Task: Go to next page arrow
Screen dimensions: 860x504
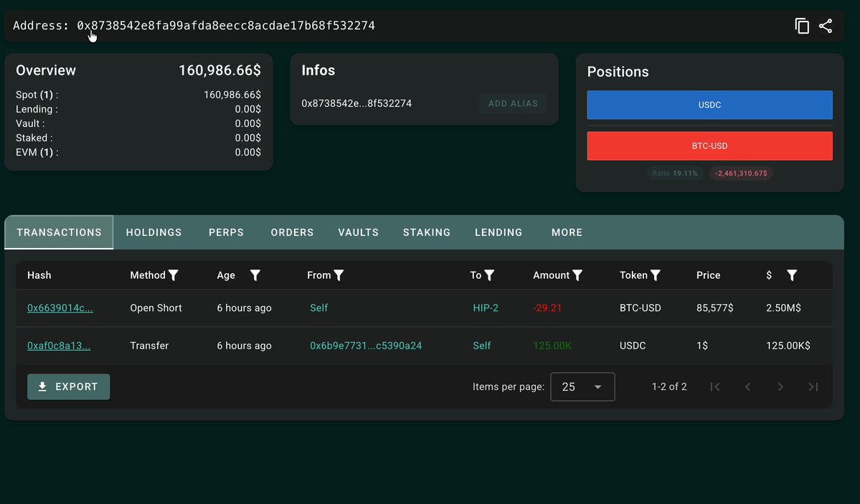Action: [780, 386]
